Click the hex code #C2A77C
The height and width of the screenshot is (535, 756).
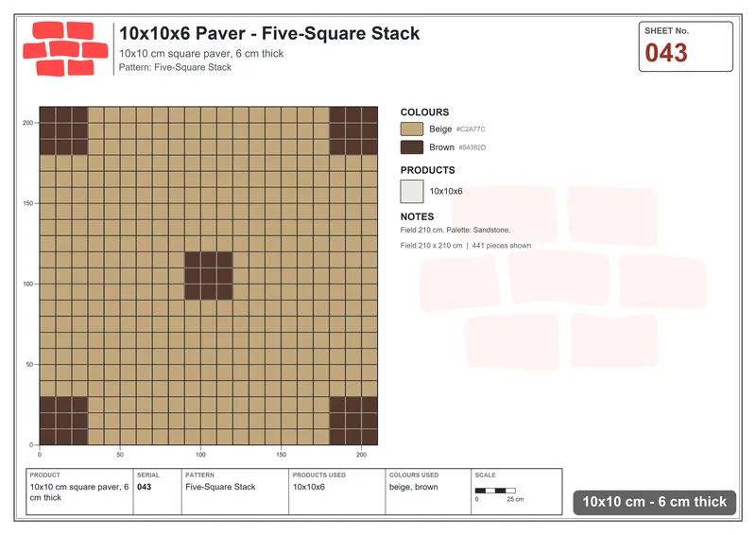[471, 129]
